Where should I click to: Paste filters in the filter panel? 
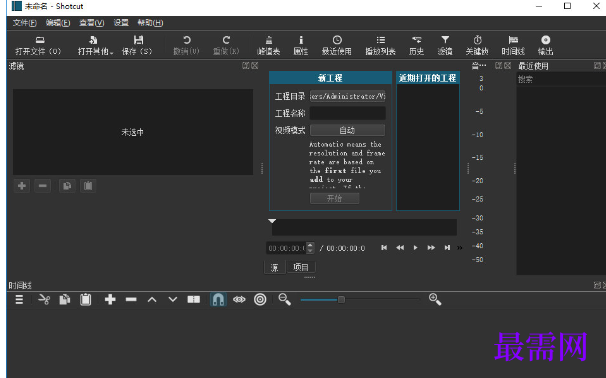[x=88, y=186]
